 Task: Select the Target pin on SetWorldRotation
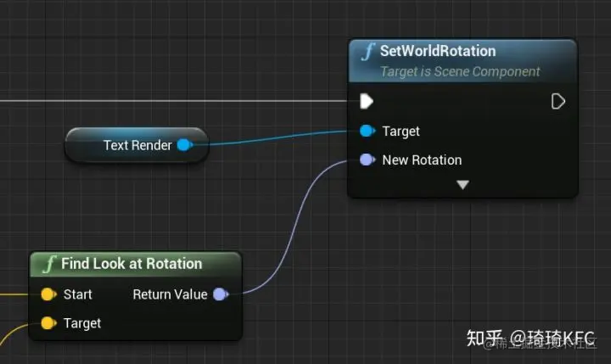coord(367,131)
